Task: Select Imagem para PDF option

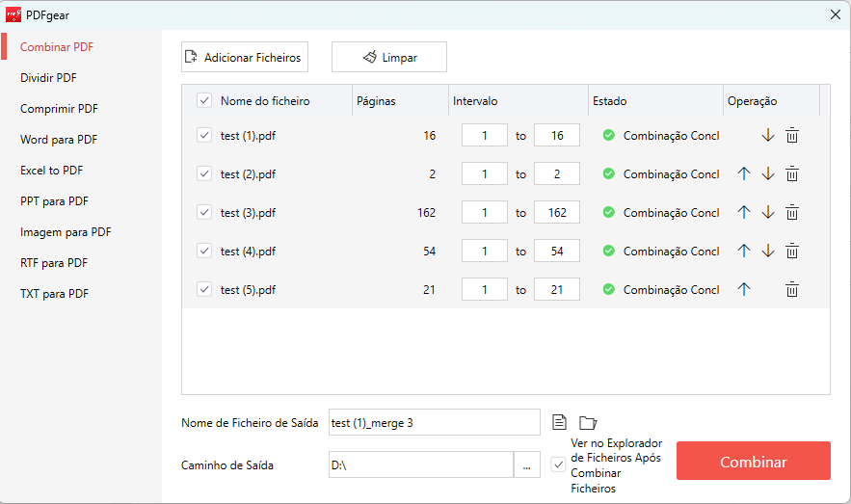Action: [x=66, y=232]
